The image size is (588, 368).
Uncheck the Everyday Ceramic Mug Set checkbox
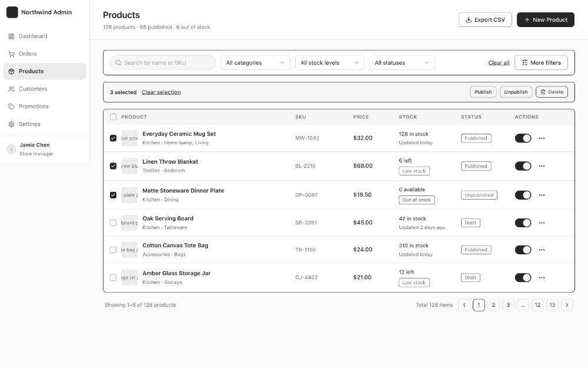113,138
